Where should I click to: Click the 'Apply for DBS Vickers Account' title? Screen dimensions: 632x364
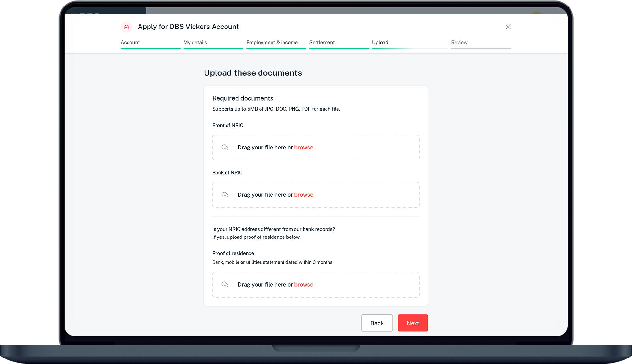tap(188, 27)
